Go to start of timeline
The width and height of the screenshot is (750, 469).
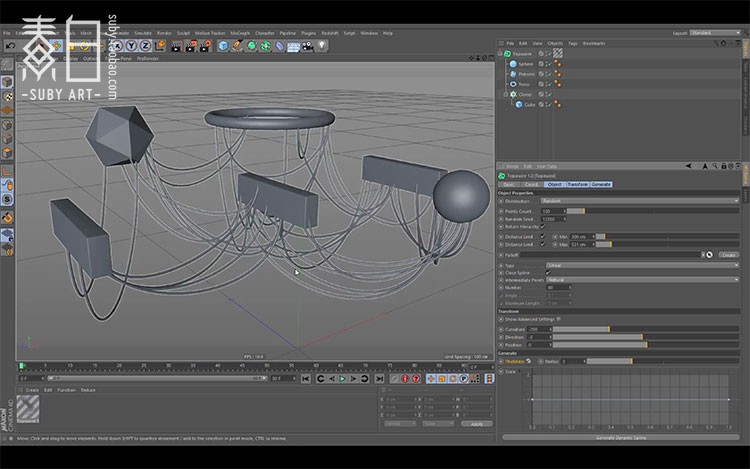point(306,379)
